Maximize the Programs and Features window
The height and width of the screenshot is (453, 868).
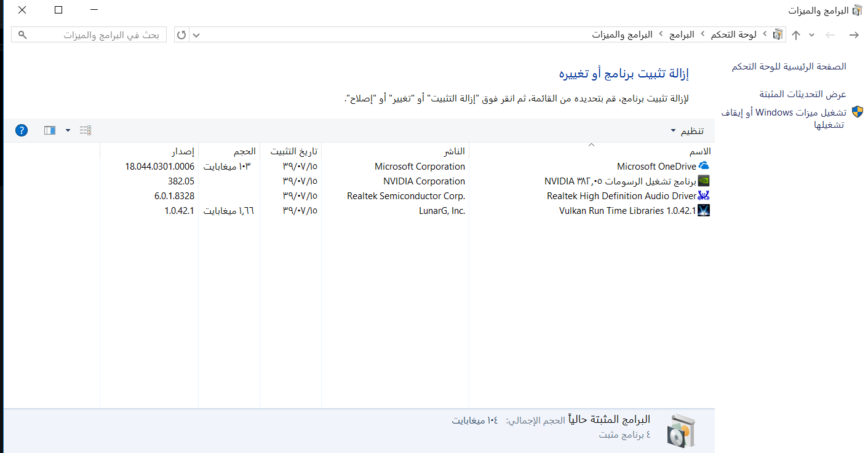pyautogui.click(x=58, y=10)
